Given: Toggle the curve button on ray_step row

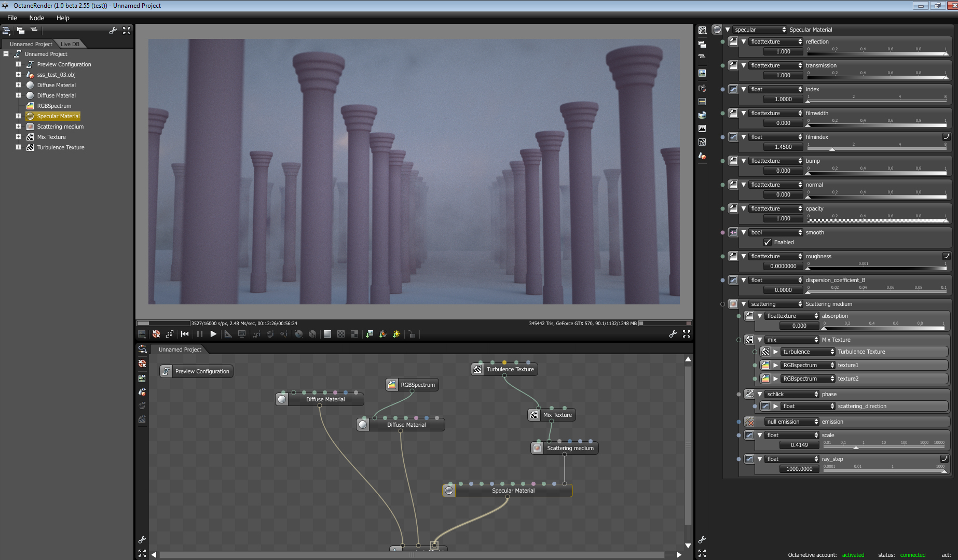Looking at the screenshot, I should pyautogui.click(x=945, y=459).
